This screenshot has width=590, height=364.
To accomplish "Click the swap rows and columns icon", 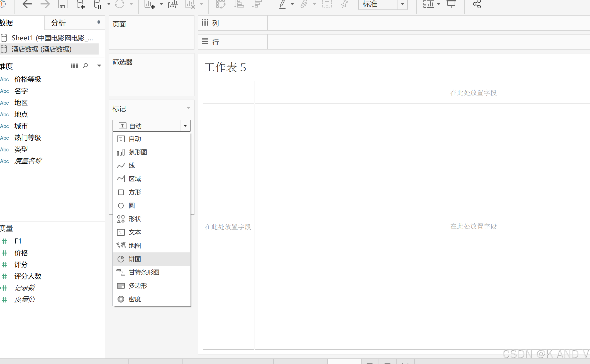I will coord(221,4).
